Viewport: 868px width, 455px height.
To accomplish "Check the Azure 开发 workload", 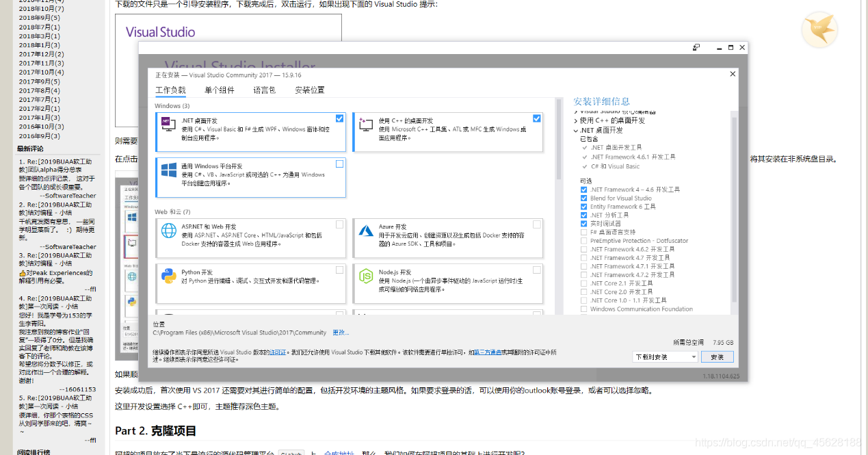I will pos(537,224).
